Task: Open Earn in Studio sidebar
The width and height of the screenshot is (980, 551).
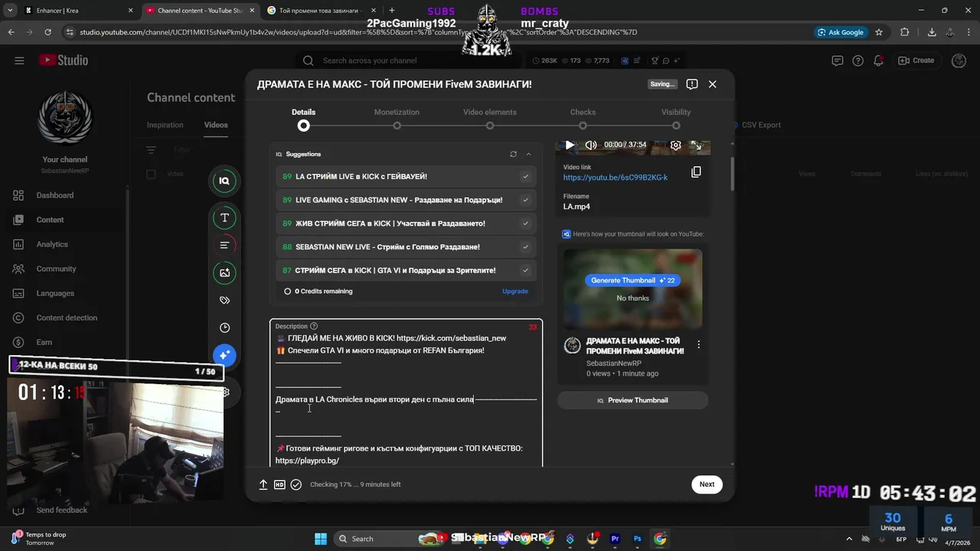Action: click(x=44, y=342)
